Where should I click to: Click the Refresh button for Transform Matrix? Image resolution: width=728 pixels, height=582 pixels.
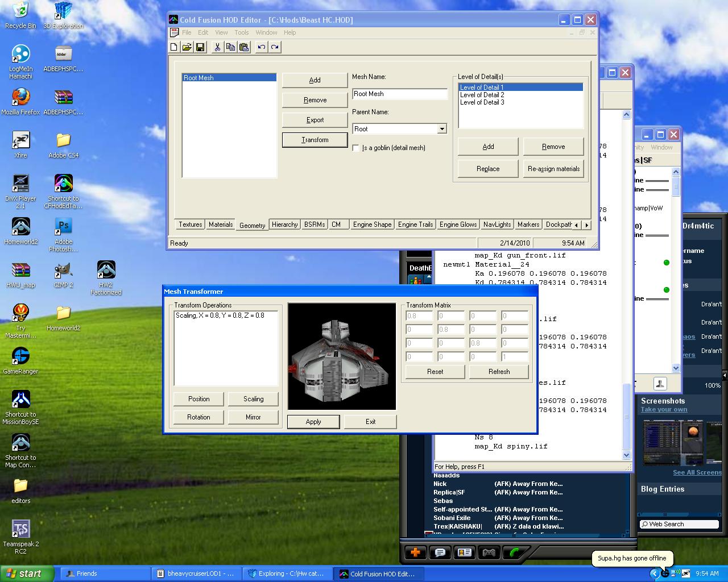[499, 372]
